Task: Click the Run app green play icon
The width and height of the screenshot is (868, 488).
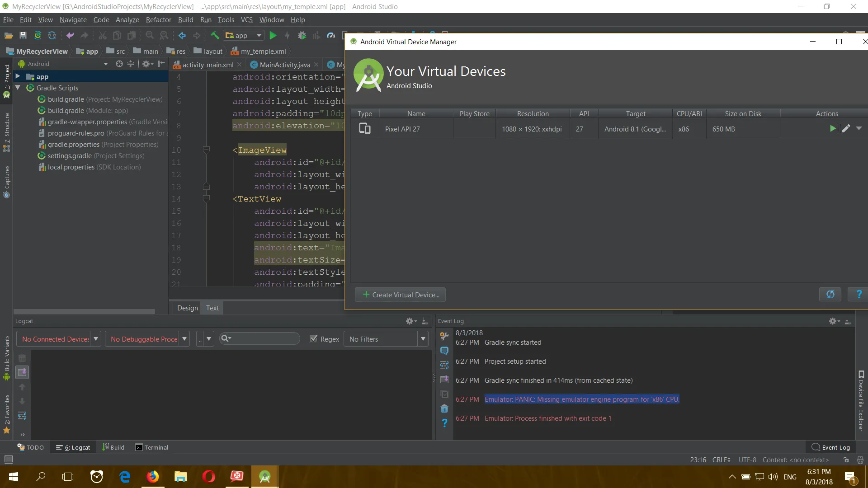Action: tap(273, 35)
